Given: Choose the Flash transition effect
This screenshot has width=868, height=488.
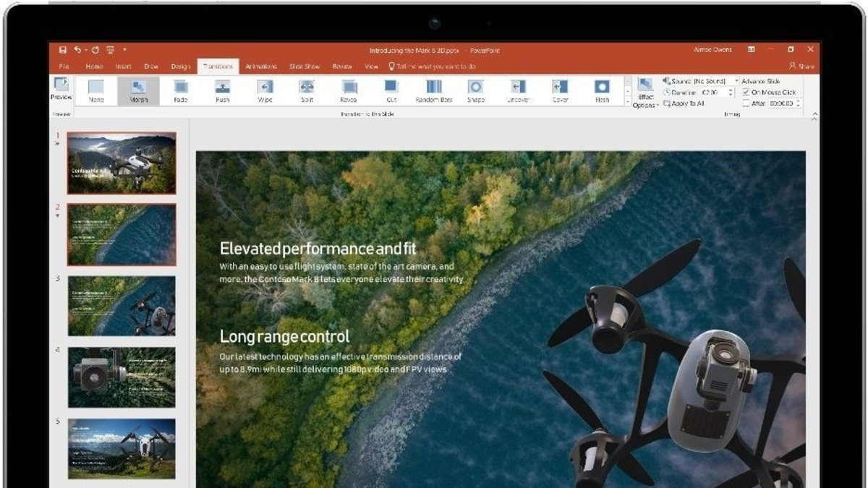Looking at the screenshot, I should click(x=602, y=91).
